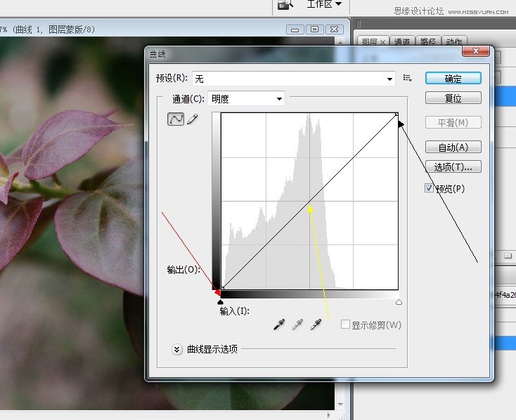Switch to the Channels (通道) panel tab
This screenshot has width=516, height=420.
pos(402,41)
